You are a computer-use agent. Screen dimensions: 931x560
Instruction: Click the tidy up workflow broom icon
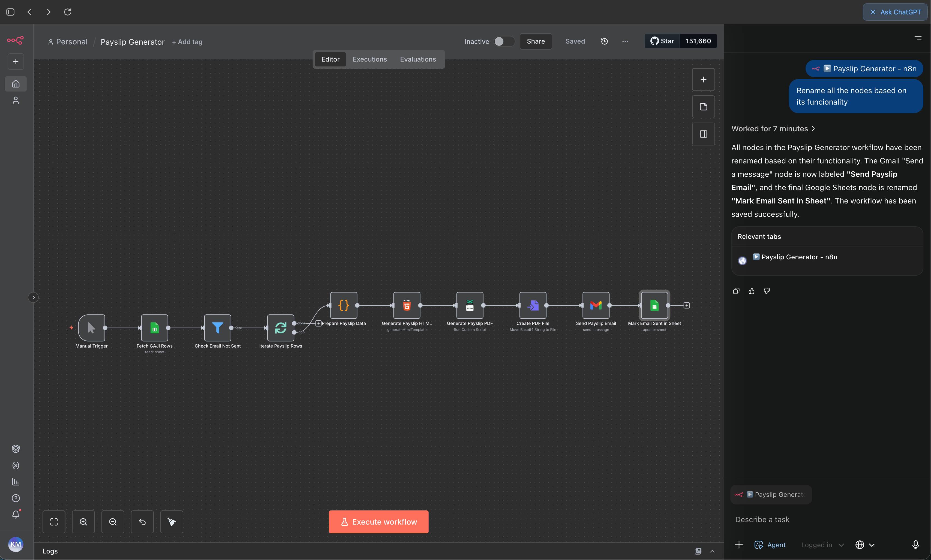click(x=172, y=522)
